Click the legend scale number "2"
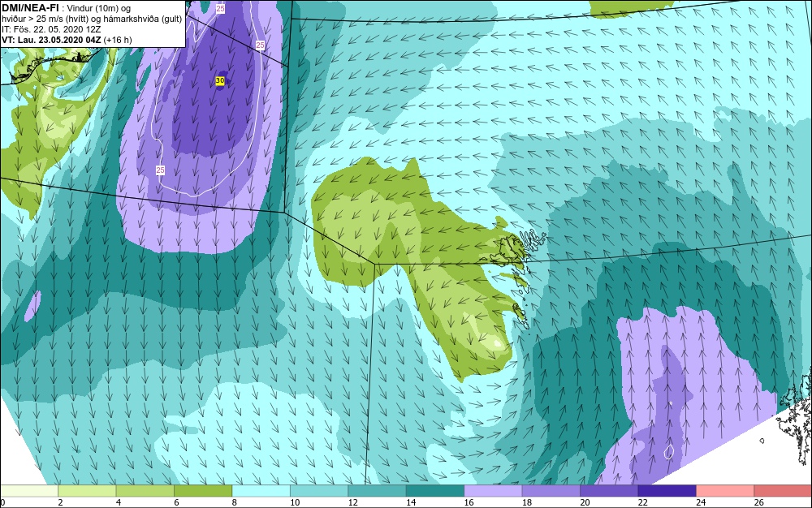 [61, 502]
